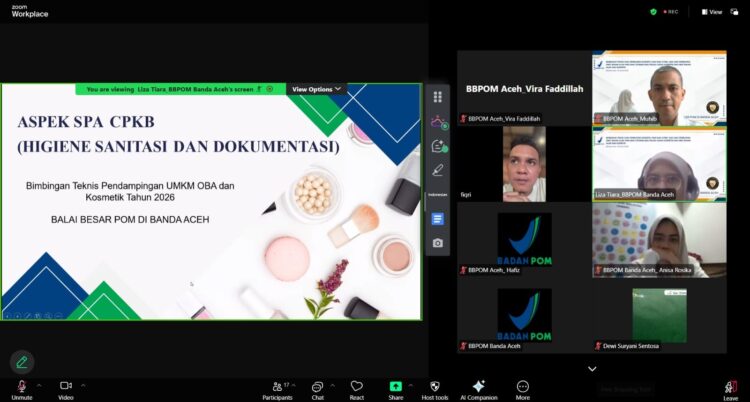Open the View Options dropdown
This screenshot has width=750, height=402.
pyautogui.click(x=316, y=89)
